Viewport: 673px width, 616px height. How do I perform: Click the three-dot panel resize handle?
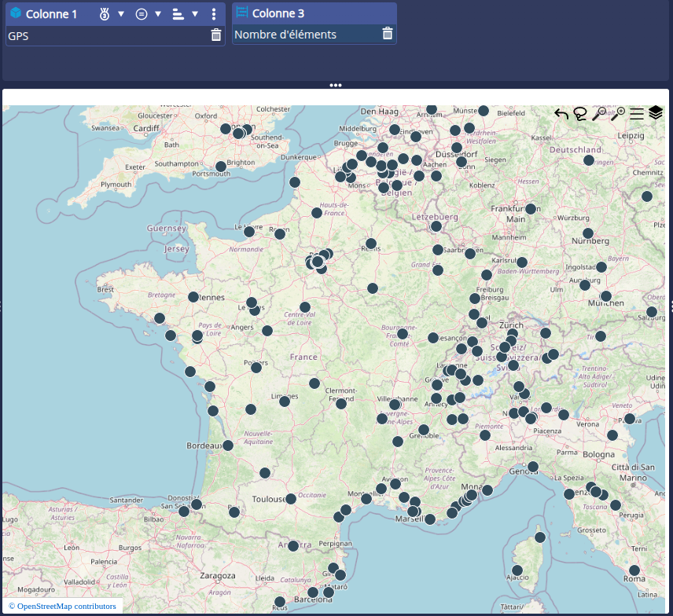(336, 85)
